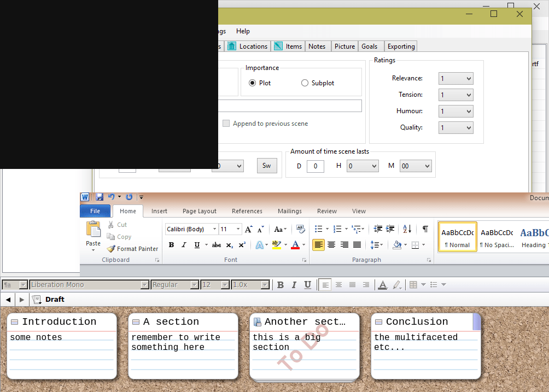Open font size dropdown in Word

click(x=238, y=229)
